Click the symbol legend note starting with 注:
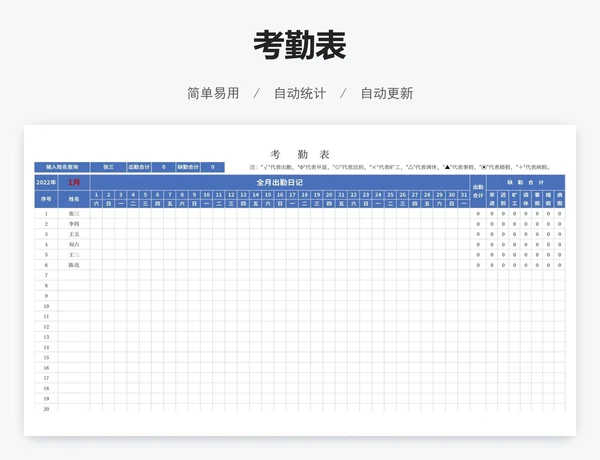The height and width of the screenshot is (460, 600). pos(400,167)
